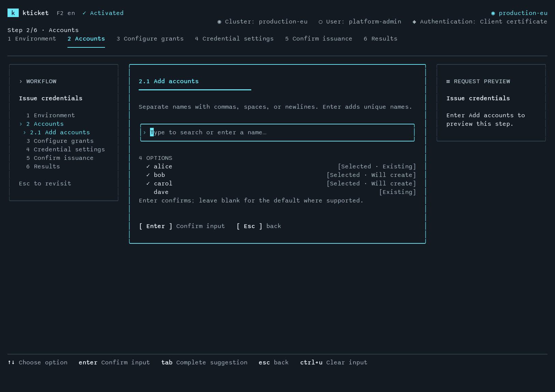Open the 4 Credential settings step tab

click(234, 39)
